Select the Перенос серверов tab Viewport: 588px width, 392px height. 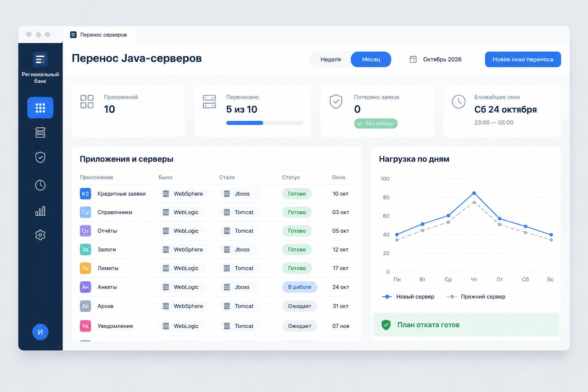click(99, 35)
